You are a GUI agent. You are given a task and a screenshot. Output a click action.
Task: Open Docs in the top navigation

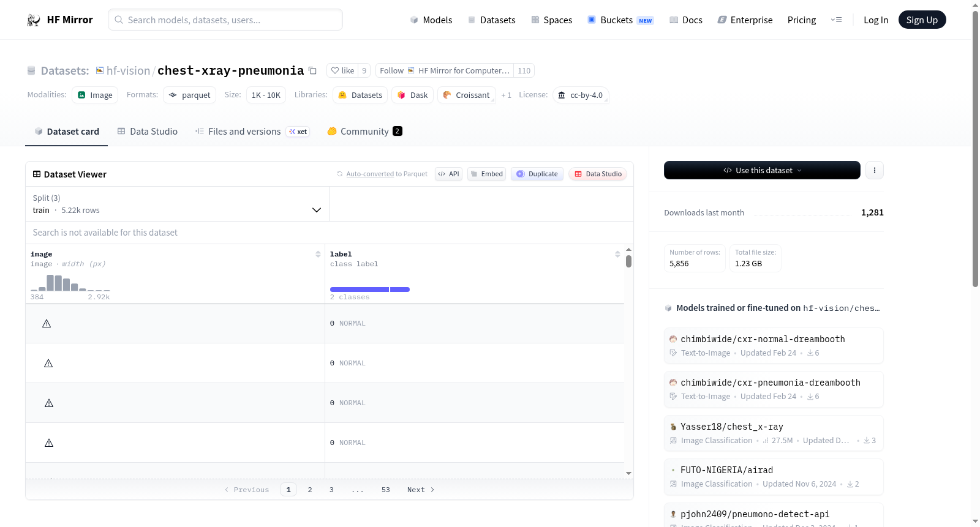pyautogui.click(x=686, y=20)
